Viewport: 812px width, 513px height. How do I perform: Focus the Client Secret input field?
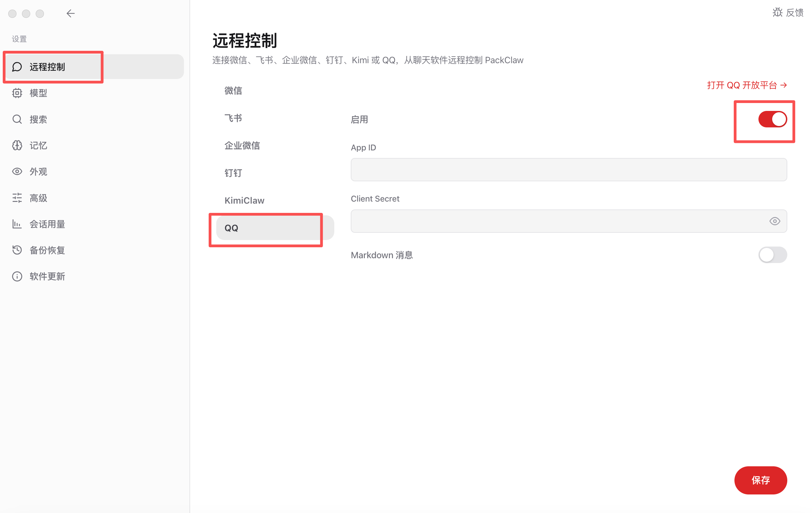point(569,221)
